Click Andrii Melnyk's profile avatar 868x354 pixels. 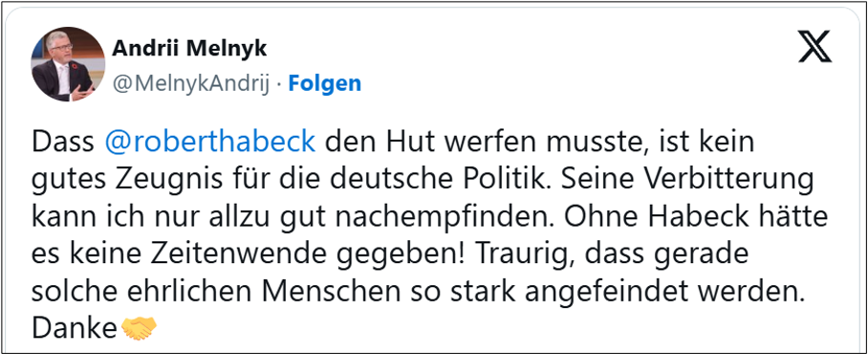coord(68,64)
